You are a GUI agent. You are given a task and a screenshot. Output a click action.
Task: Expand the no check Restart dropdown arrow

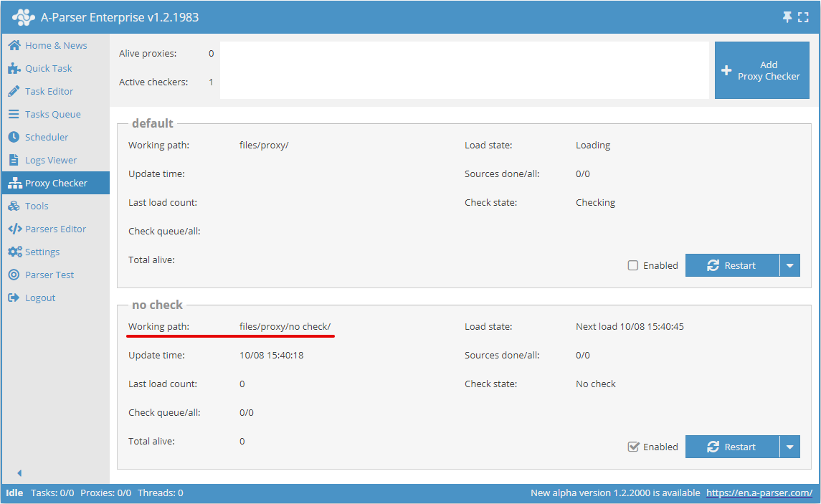[x=789, y=447]
